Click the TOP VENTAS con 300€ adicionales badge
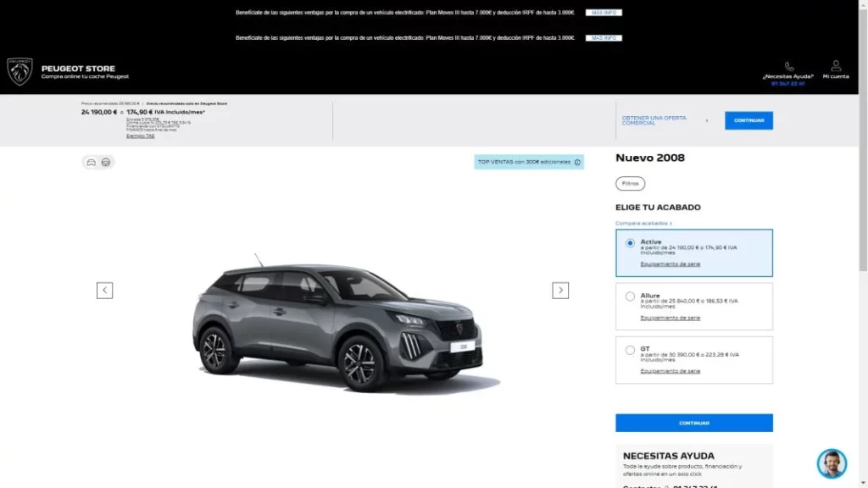 click(x=529, y=162)
